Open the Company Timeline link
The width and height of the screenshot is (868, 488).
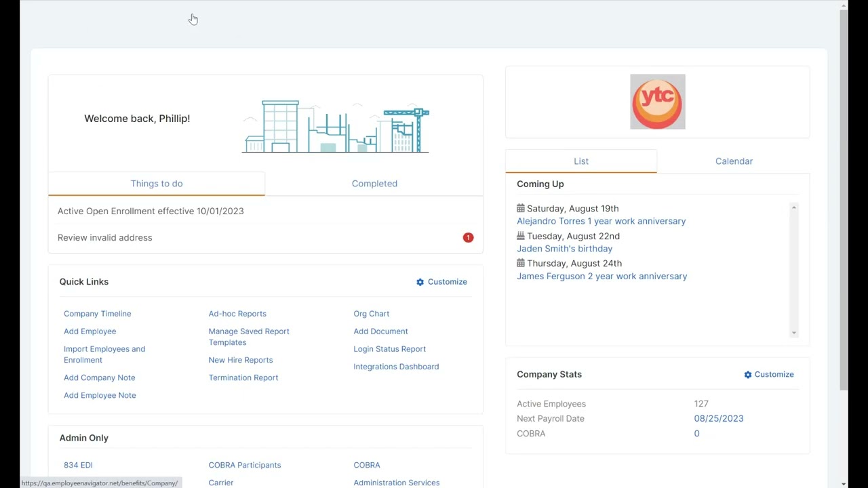point(98,314)
